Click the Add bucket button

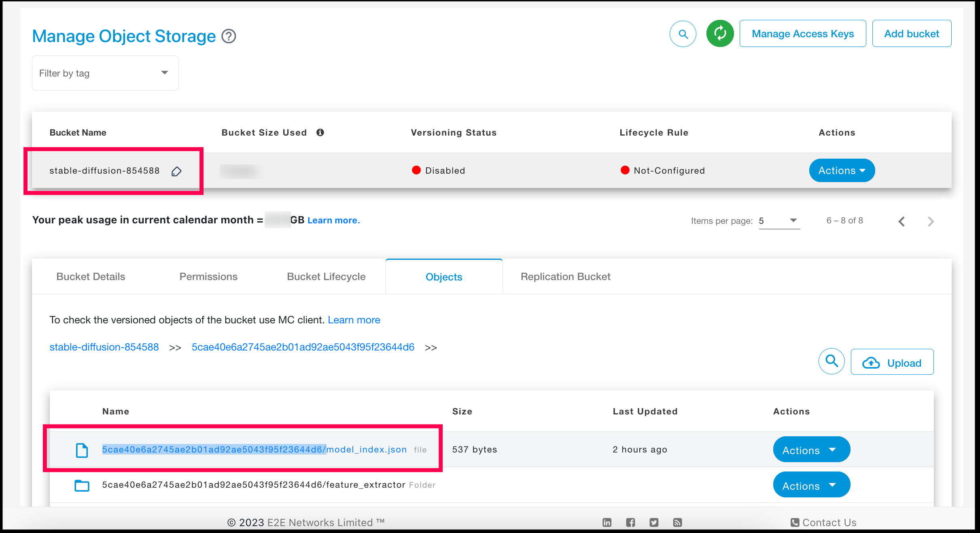pyautogui.click(x=912, y=34)
